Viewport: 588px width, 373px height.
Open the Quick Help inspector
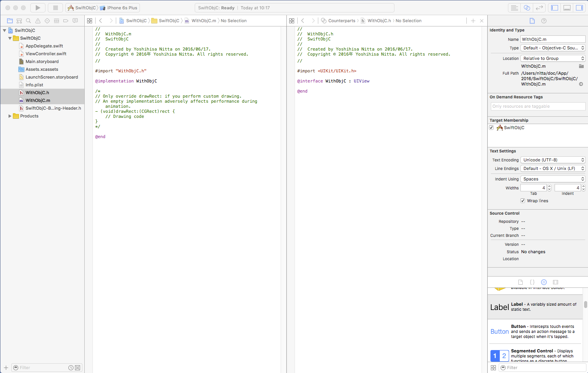pyautogui.click(x=544, y=21)
